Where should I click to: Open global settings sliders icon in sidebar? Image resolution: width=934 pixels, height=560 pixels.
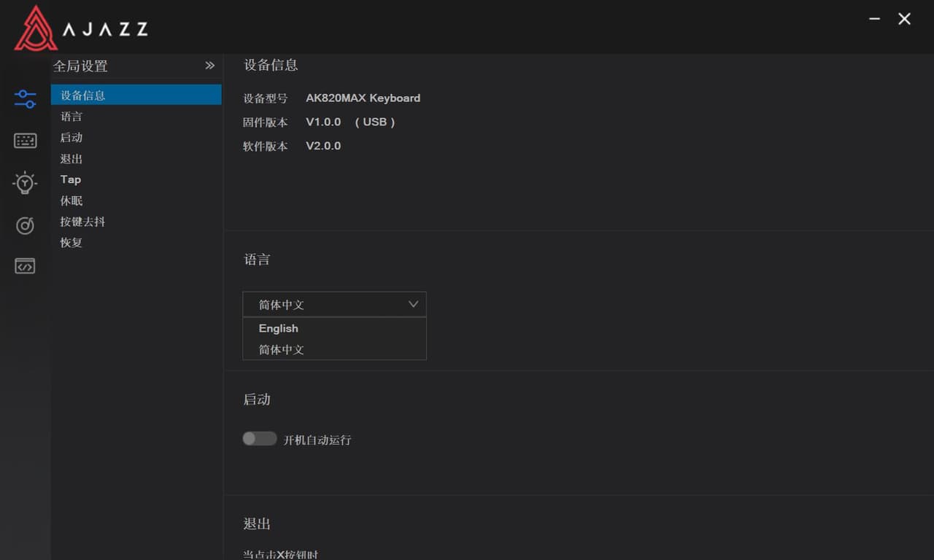coord(25,98)
